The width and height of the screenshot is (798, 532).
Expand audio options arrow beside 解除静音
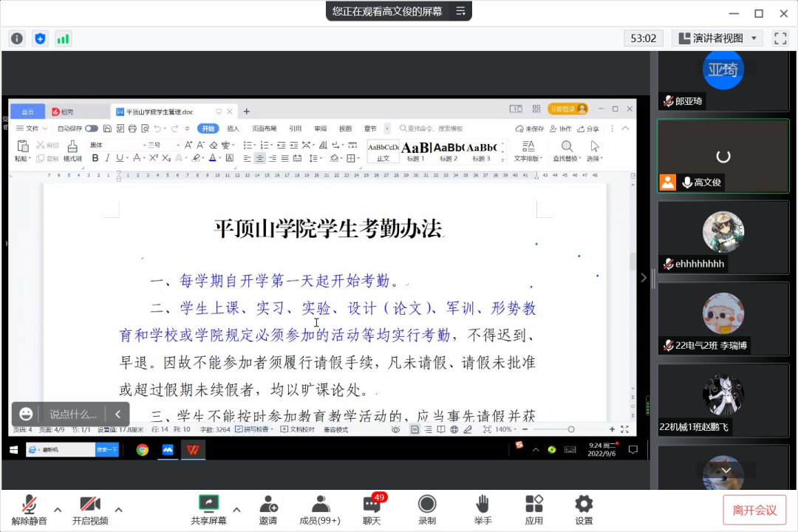pyautogui.click(x=58, y=509)
